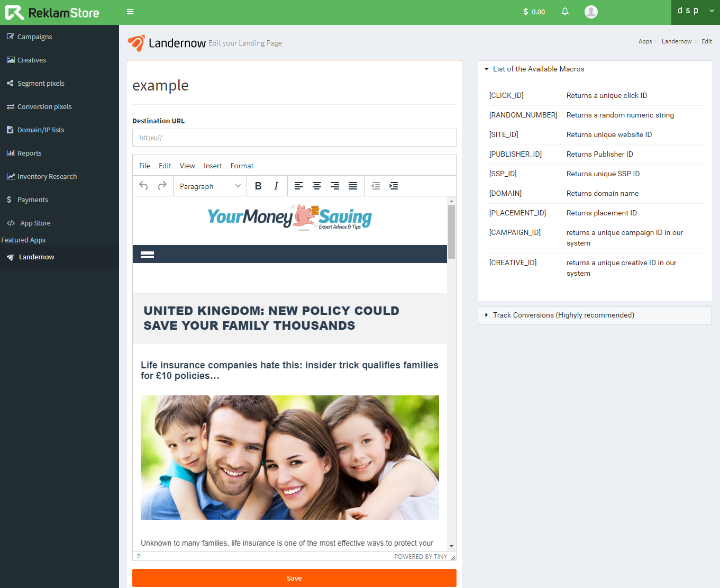
Task: Click the App Store code icon
Action: tap(11, 223)
